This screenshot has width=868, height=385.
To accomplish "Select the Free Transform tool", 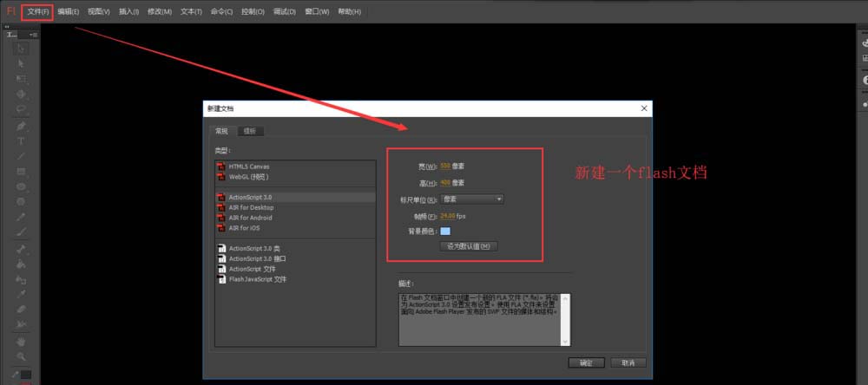I will click(21, 79).
